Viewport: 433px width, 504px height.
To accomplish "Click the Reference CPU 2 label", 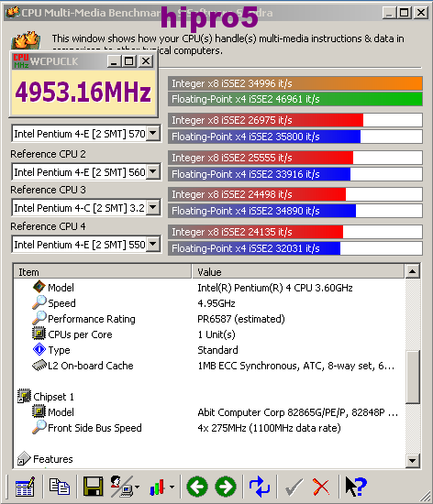I will 48,154.
